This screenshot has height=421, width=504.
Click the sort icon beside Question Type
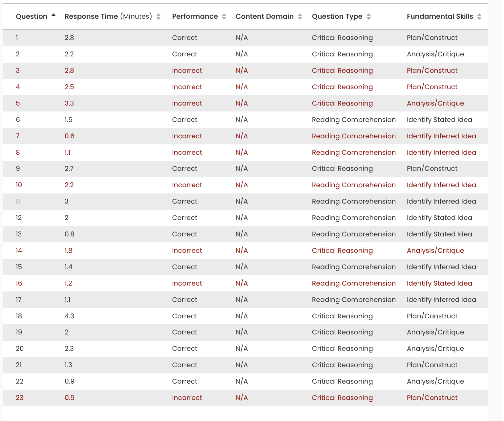coord(369,16)
